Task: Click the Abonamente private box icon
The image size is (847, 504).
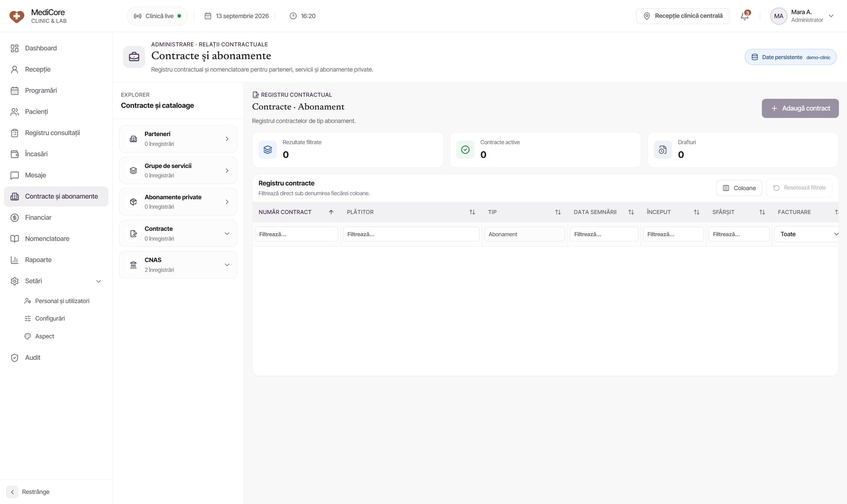Action: [133, 202]
